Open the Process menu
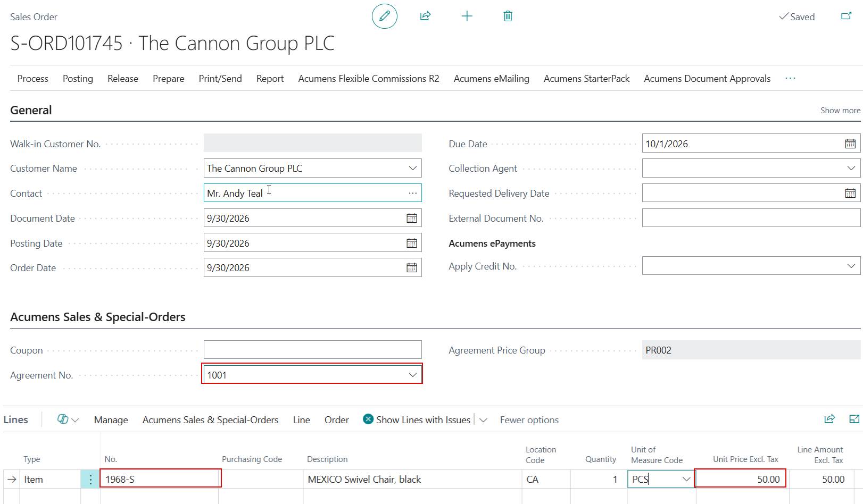863x504 pixels. click(x=33, y=79)
